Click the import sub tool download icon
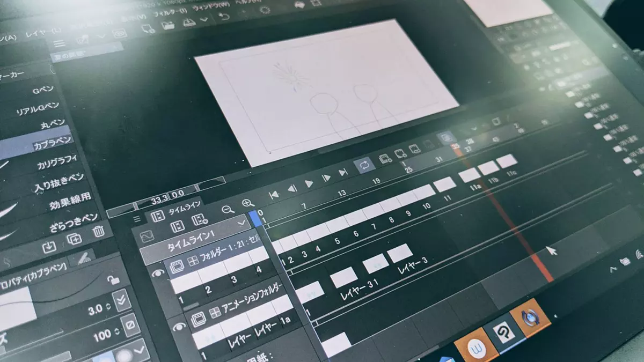644x362 pixels. click(x=49, y=247)
